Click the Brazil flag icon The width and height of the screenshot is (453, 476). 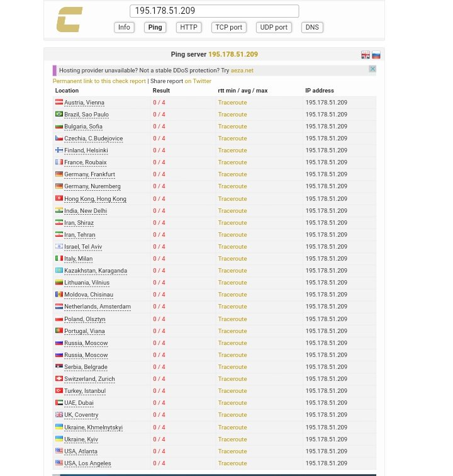(59, 114)
